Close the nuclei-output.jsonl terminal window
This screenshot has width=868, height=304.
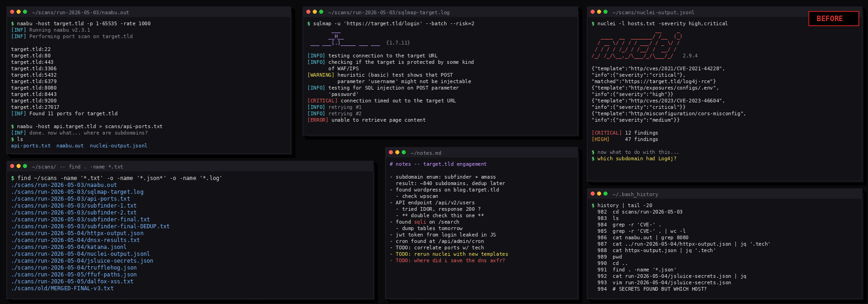click(x=593, y=12)
